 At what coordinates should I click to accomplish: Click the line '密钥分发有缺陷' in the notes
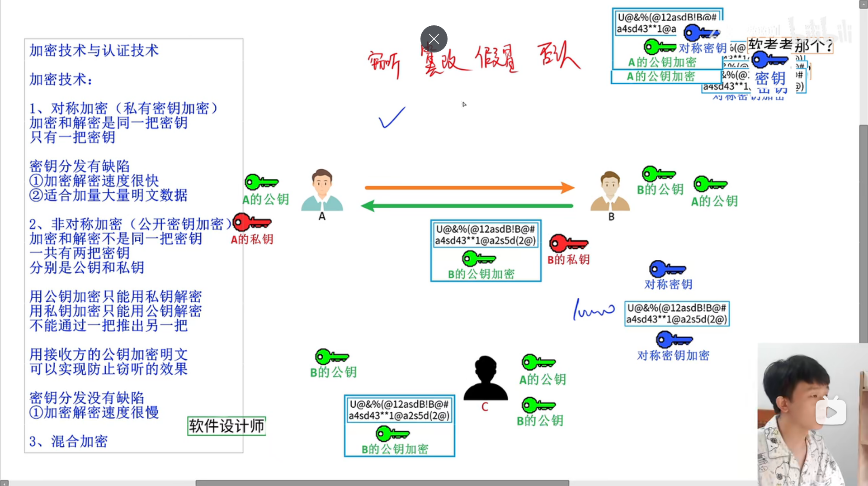coord(80,166)
